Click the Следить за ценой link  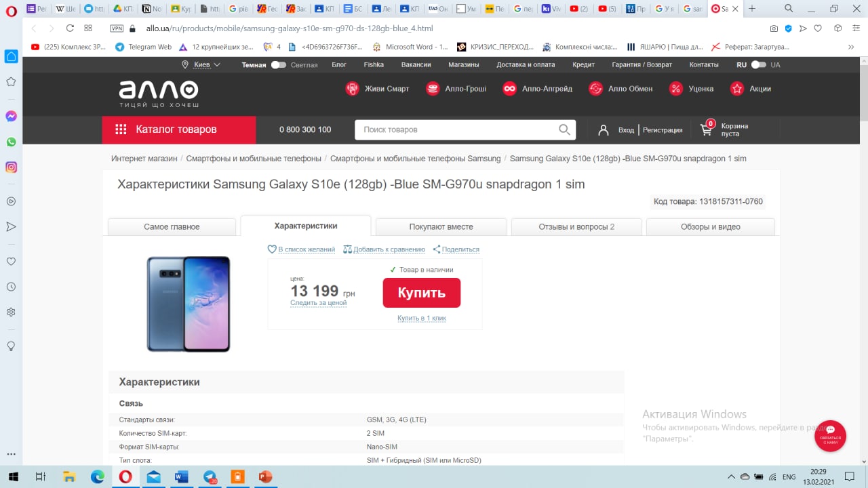pyautogui.click(x=318, y=303)
